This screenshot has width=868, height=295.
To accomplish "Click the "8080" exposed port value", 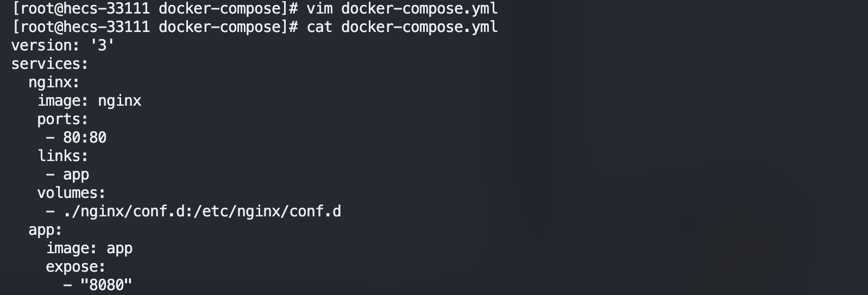I will click(x=106, y=285).
